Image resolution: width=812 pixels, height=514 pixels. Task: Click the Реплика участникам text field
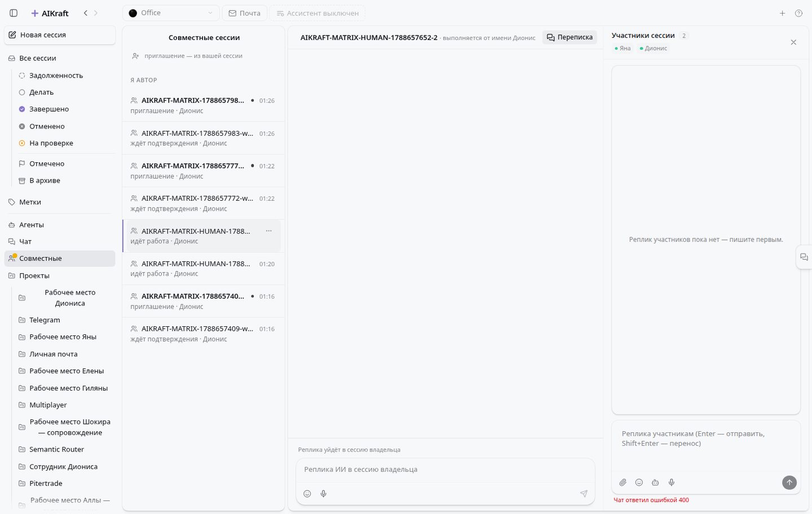pos(706,445)
